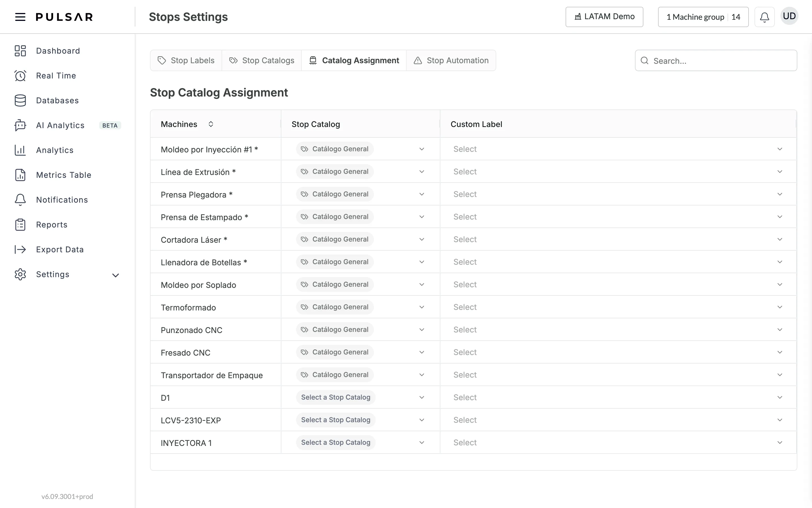Click the Prensa Plegadora machine name
Viewport: 812px width, 508px height.
(197, 194)
